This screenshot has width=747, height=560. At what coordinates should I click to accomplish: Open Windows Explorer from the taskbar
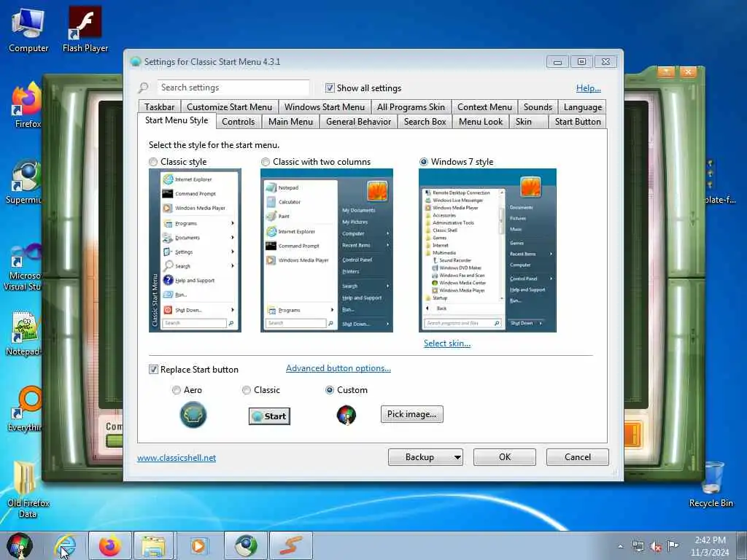tap(153, 545)
